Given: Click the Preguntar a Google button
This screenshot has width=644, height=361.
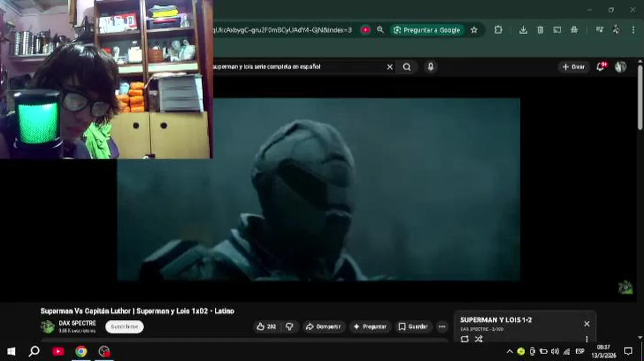Looking at the screenshot, I should pyautogui.click(x=427, y=30).
